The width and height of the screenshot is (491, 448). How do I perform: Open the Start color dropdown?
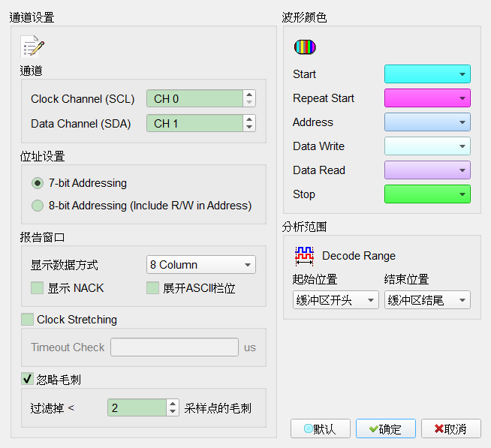tap(427, 74)
